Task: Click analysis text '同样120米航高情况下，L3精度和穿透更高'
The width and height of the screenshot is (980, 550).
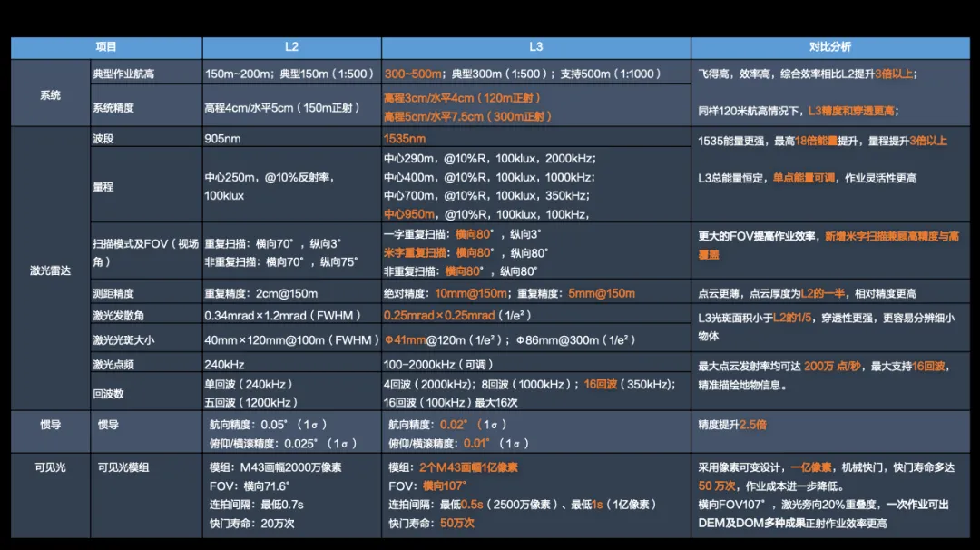Action: 797,111
